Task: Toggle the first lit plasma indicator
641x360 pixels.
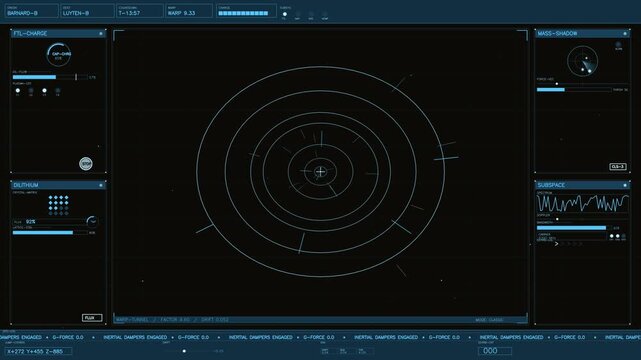Action: point(18,90)
